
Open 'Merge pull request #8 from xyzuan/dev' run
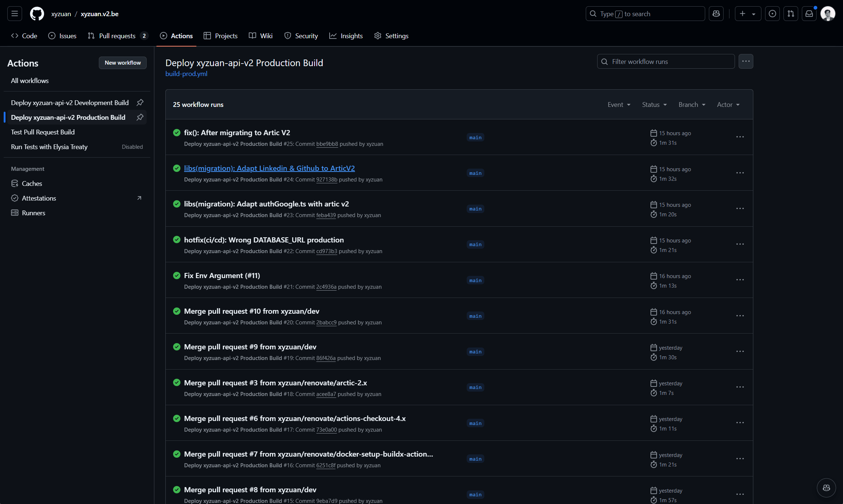pos(250,490)
